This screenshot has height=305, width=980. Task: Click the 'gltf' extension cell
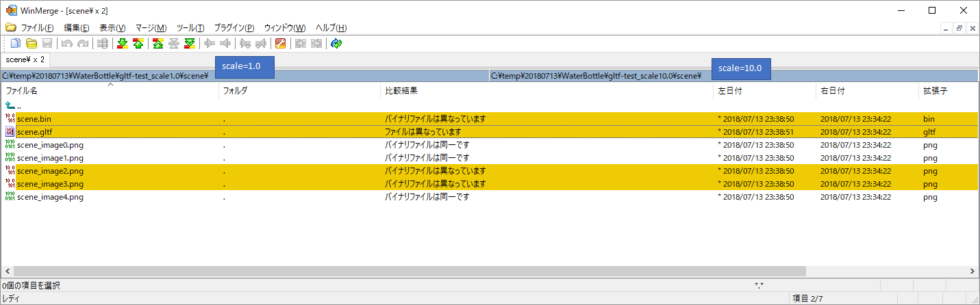929,132
